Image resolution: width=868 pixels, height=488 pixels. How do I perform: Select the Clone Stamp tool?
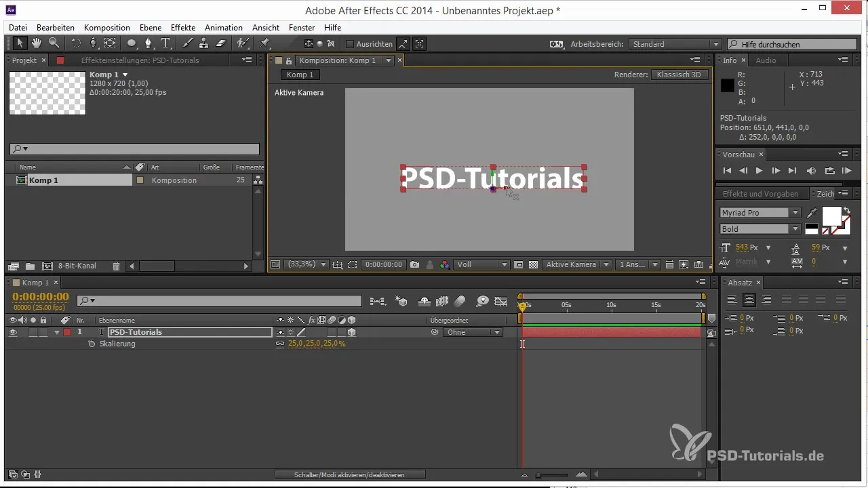pyautogui.click(x=204, y=43)
